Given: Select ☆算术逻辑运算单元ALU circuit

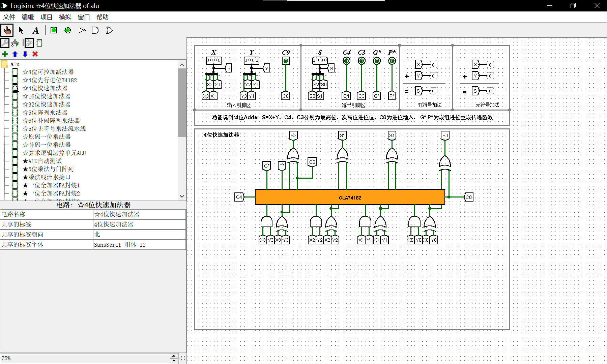Looking at the screenshot, I should click(54, 153).
